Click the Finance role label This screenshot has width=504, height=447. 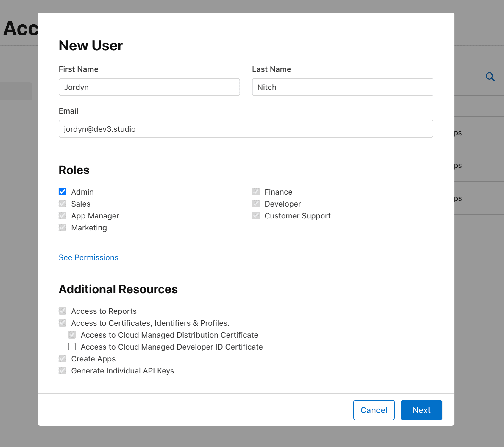pos(278,192)
